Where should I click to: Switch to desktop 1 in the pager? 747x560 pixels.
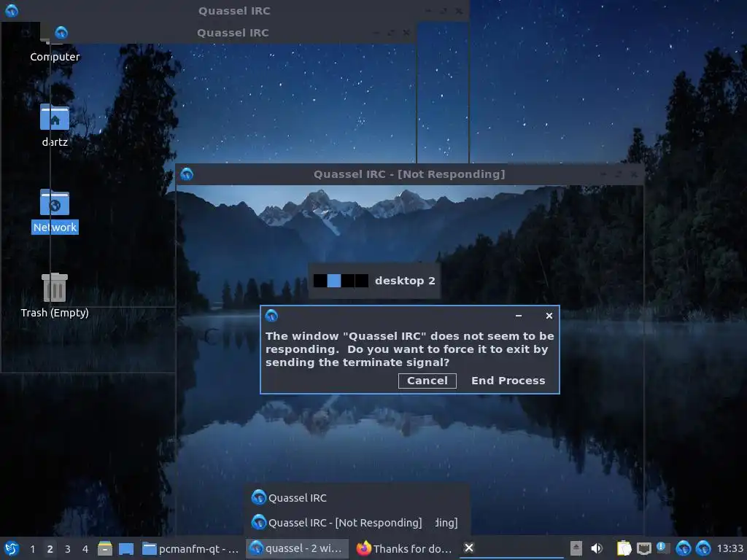pos(32,549)
